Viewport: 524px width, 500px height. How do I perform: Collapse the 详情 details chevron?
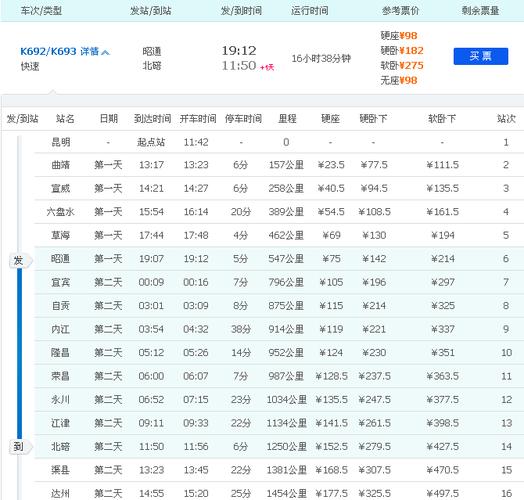[x=105, y=52]
